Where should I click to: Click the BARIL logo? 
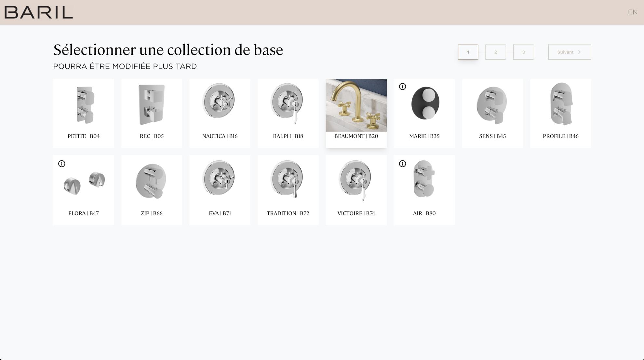pyautogui.click(x=38, y=12)
